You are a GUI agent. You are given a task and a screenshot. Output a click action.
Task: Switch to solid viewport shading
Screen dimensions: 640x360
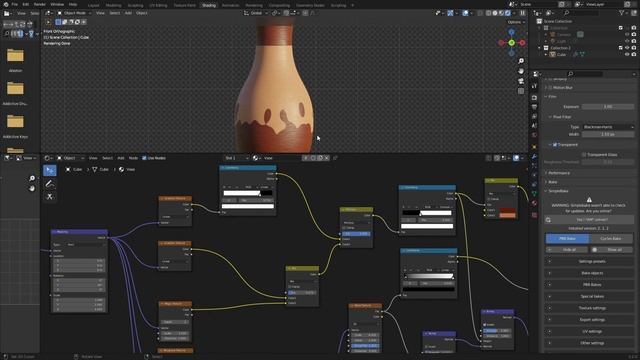pyautogui.click(x=495, y=13)
